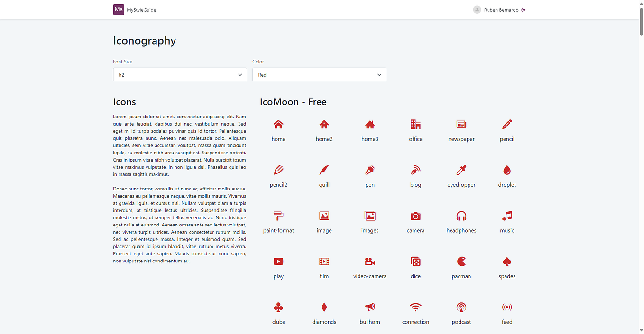Click the MyStyleGuide logo
The height and width of the screenshot is (334, 644).
point(135,9)
